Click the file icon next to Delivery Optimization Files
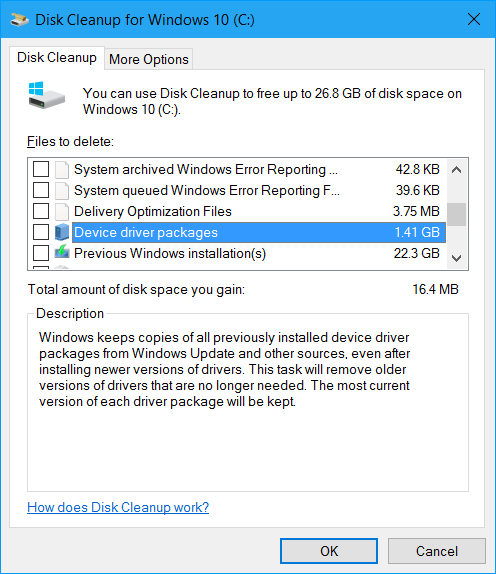 pyautogui.click(x=62, y=211)
